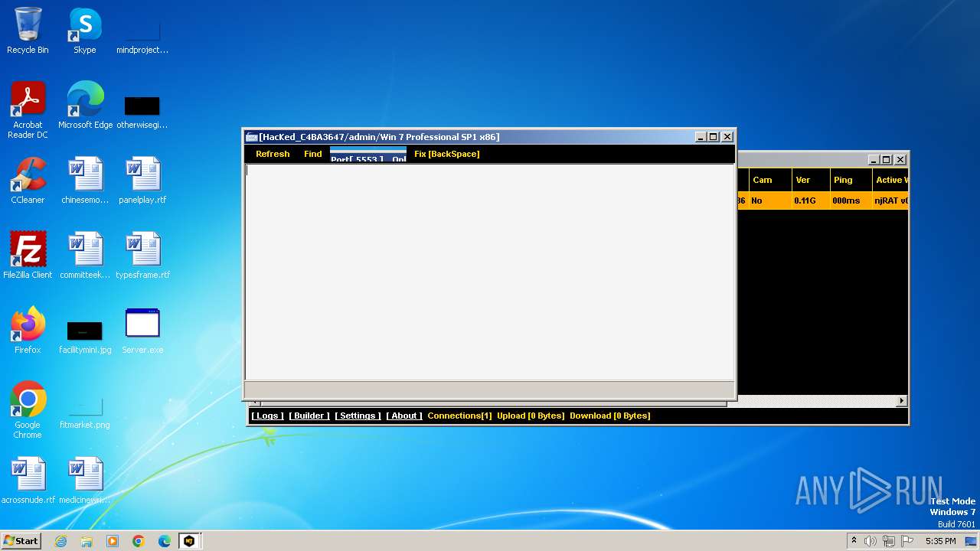980x551 pixels.
Task: Launch Google Chrome desktop shortcut
Action: 28,409
